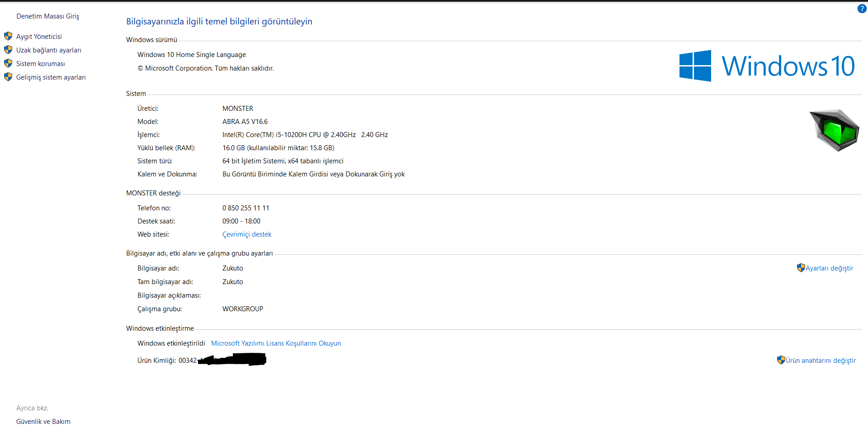Viewport: 868px width, 437px height.
Task: Click the help question mark icon
Action: click(862, 9)
